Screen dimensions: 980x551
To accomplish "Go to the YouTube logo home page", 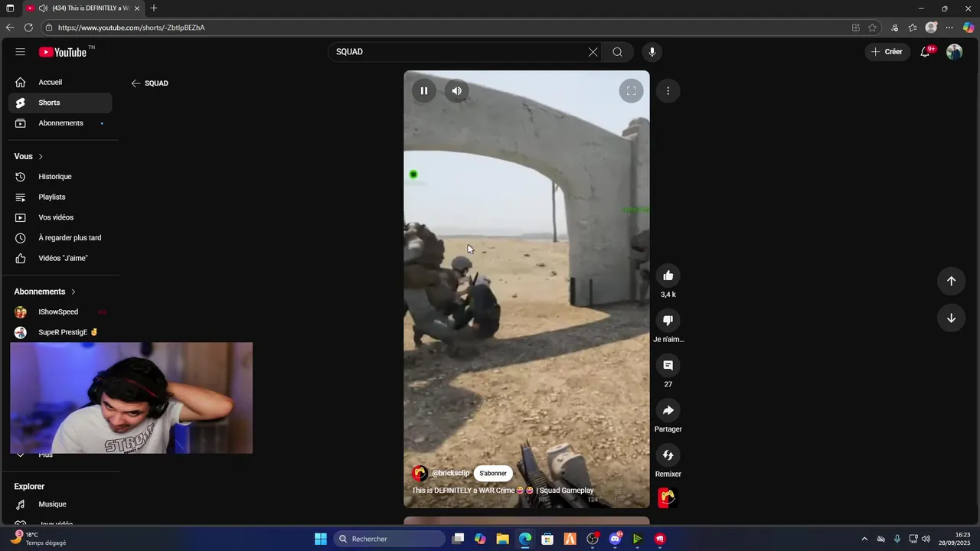I will [64, 52].
